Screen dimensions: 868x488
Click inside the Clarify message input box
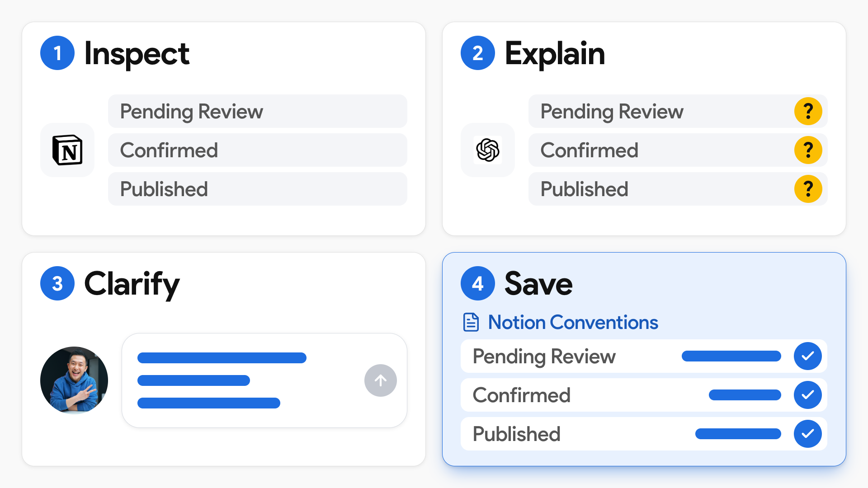(x=264, y=380)
